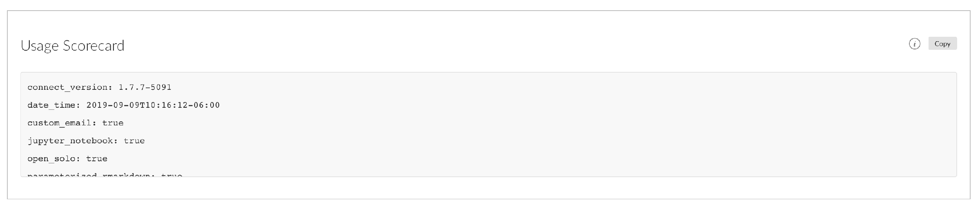The height and width of the screenshot is (207, 980).
Task: Click the timestamp 2019-09-09T10:16:12 value
Action: [x=137, y=105]
